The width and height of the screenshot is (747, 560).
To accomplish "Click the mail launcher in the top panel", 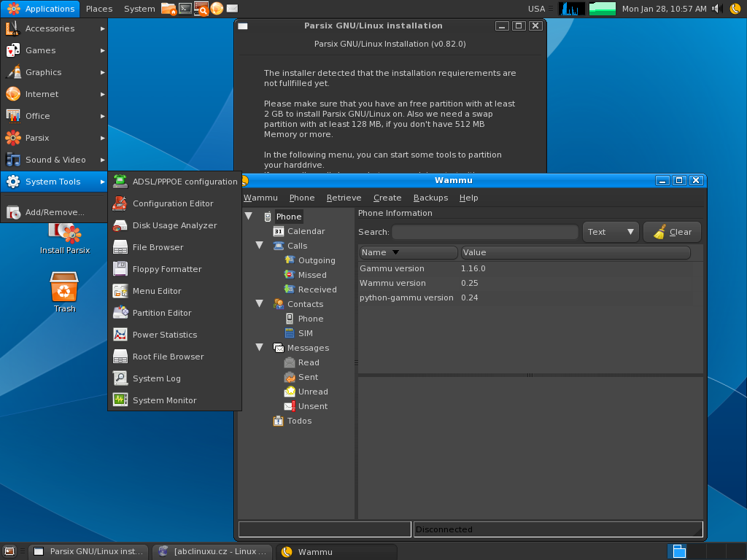I will 232,9.
